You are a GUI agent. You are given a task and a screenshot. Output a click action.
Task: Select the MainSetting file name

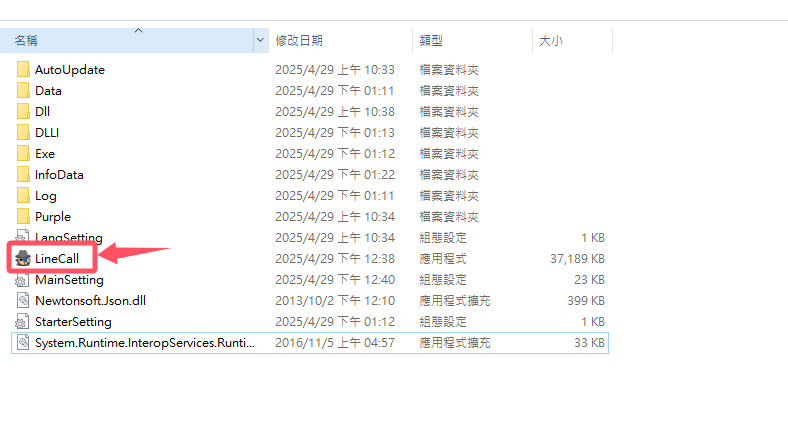69,280
